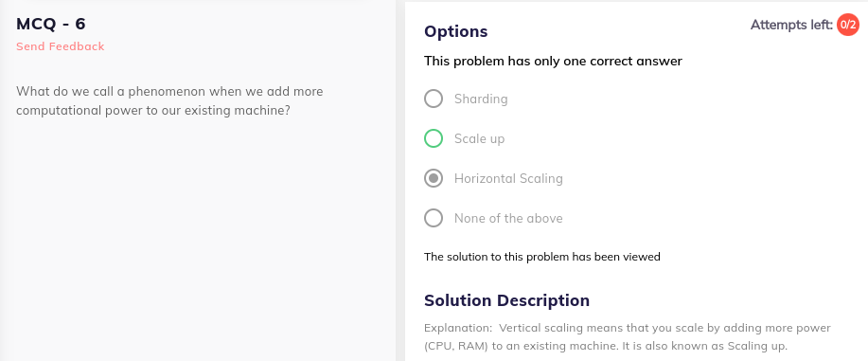This screenshot has width=868, height=361.
Task: Open the Send Feedback link
Action: pos(61,46)
